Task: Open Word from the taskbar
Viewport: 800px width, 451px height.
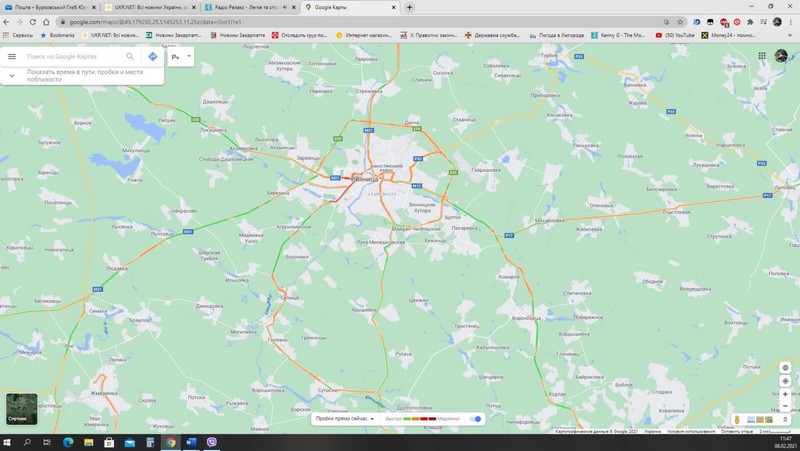Action: click(191, 442)
